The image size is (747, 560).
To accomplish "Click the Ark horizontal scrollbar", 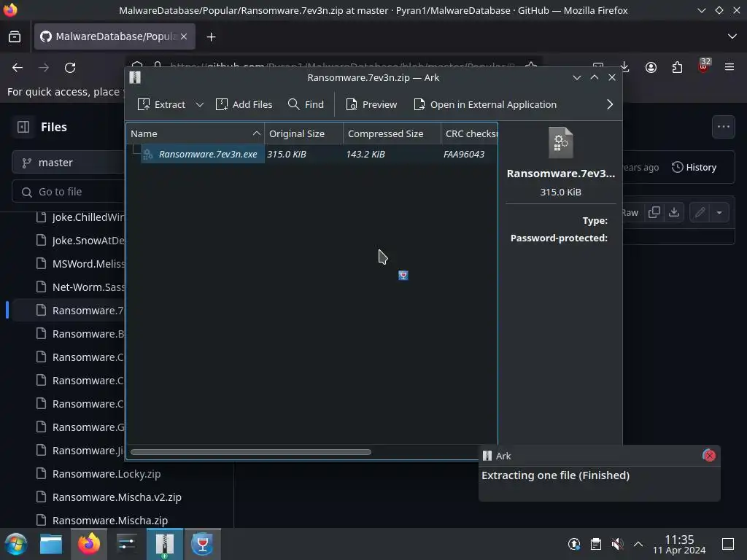I will coord(251,452).
